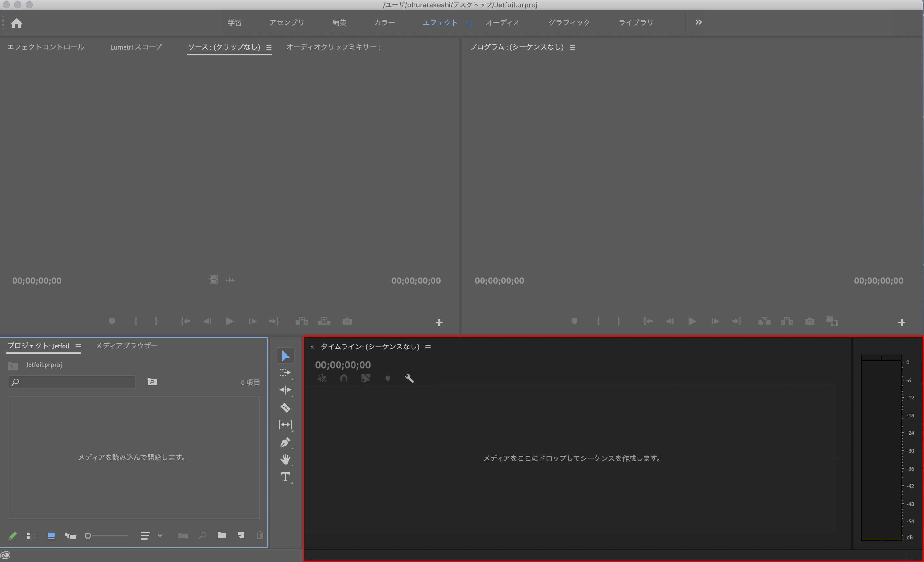924x562 pixels.
Task: Select the Hand tool
Action: tap(285, 459)
